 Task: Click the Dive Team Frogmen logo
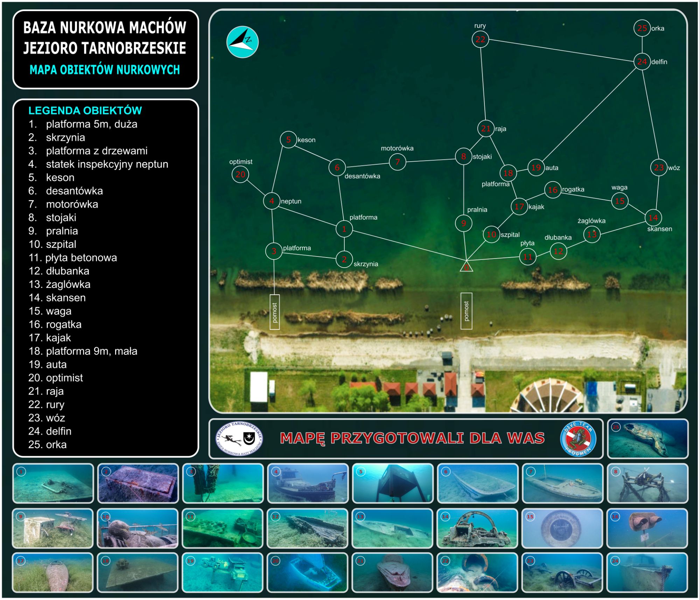[578, 439]
